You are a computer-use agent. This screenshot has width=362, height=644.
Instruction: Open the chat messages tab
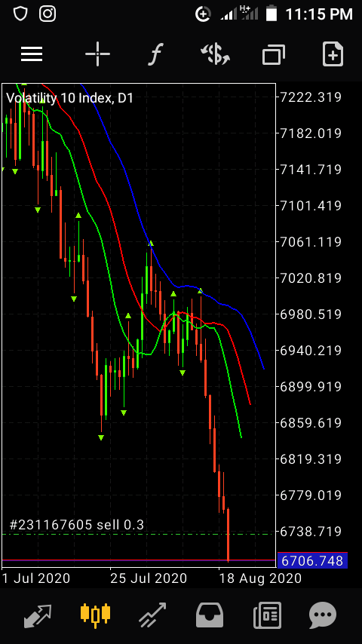click(x=323, y=615)
